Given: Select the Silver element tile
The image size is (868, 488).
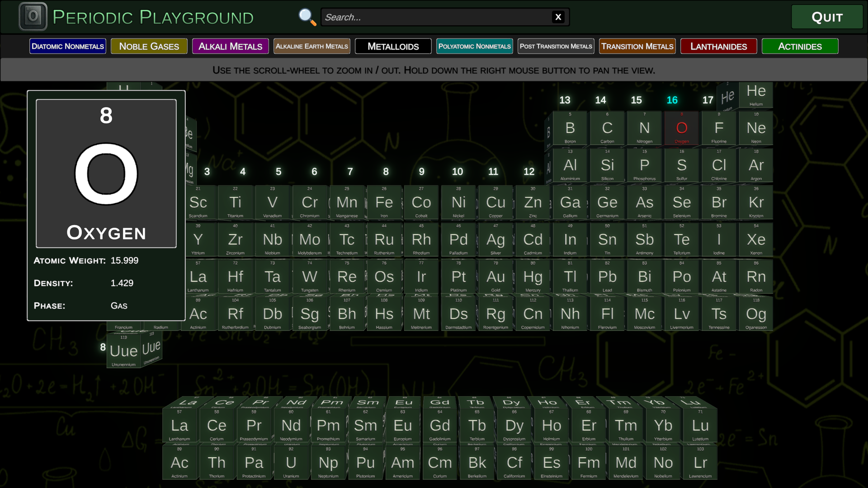Looking at the screenshot, I should (496, 240).
